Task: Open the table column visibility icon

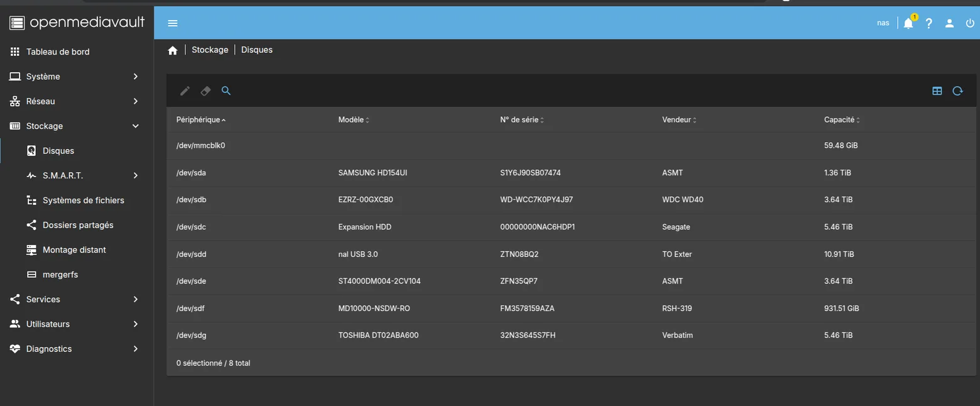Action: 937,91
